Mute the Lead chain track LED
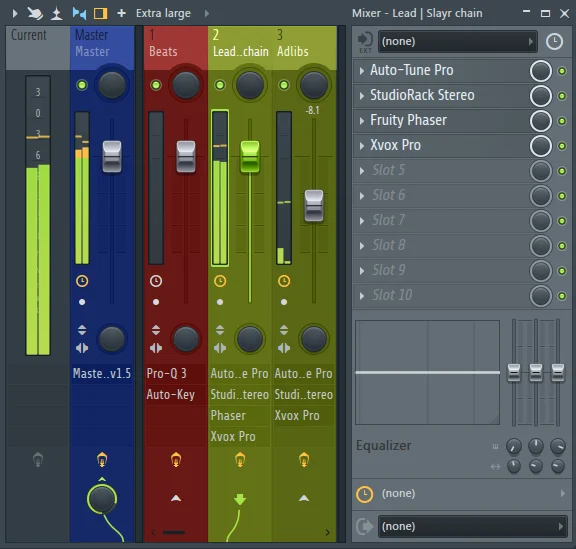The width and height of the screenshot is (576, 549). 220,85
